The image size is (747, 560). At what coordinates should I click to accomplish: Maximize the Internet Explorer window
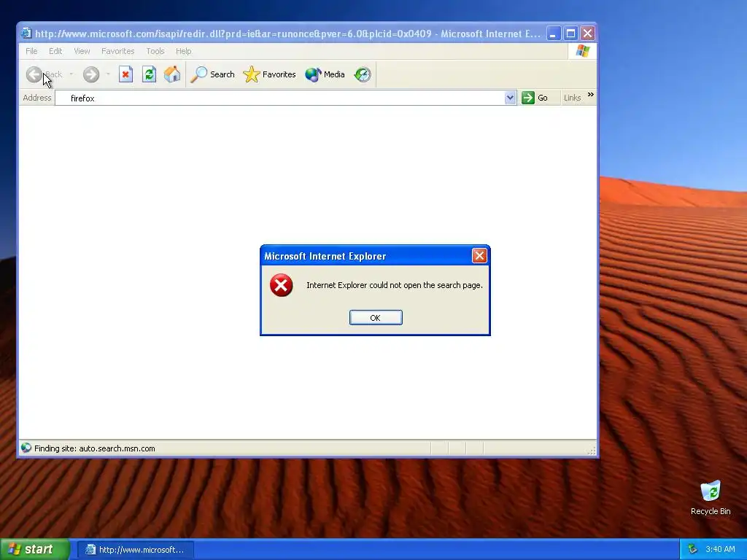570,34
